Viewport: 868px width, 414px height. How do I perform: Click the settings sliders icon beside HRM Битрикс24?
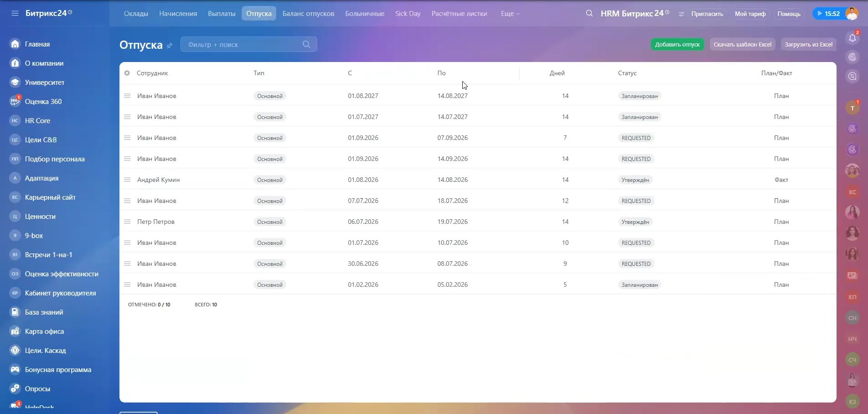click(x=682, y=14)
